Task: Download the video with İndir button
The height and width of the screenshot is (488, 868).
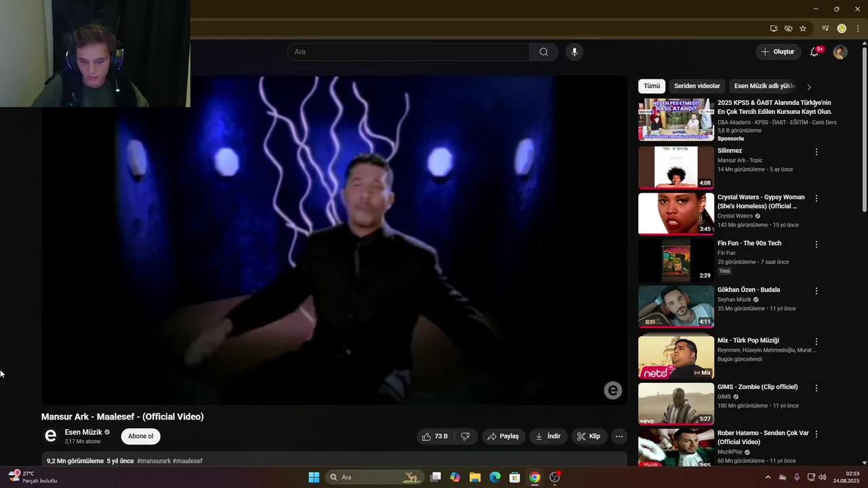Action: [548, 436]
